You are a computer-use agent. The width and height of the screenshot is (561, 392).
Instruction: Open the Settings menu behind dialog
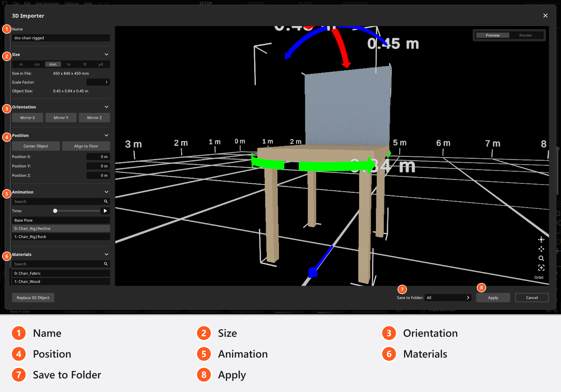pyautogui.click(x=72, y=3)
